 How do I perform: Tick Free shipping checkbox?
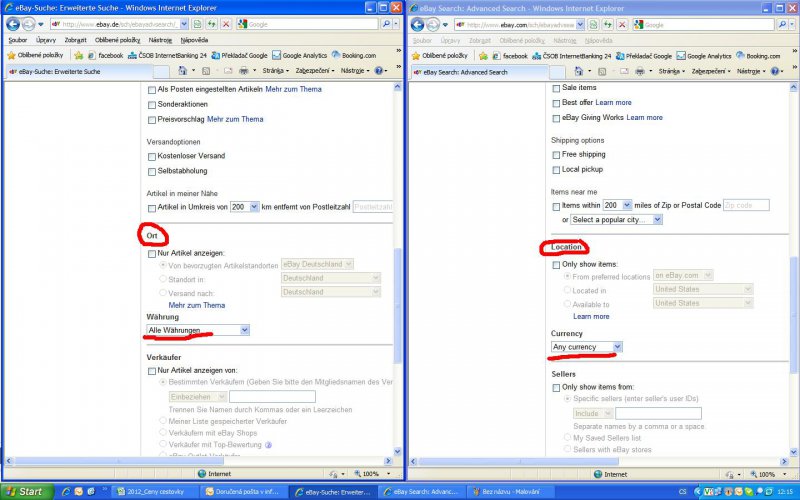tap(556, 155)
